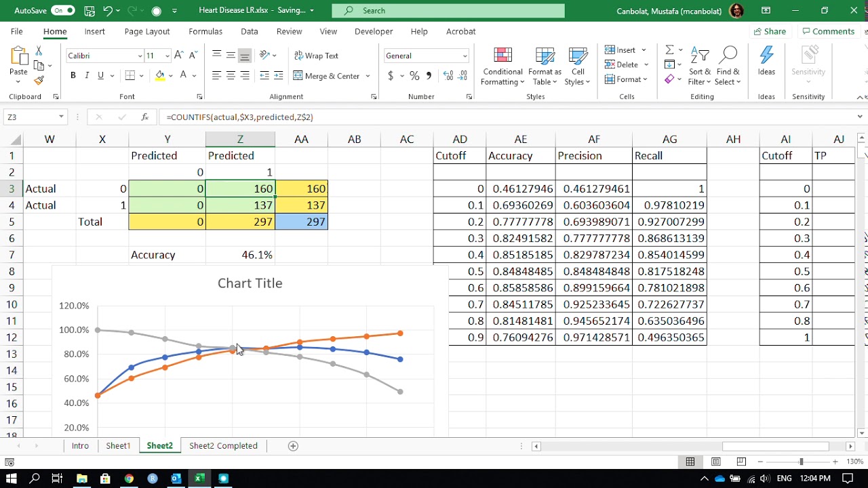Click the Top Align icon
Screen dimensions: 868x488
[x=217, y=56]
